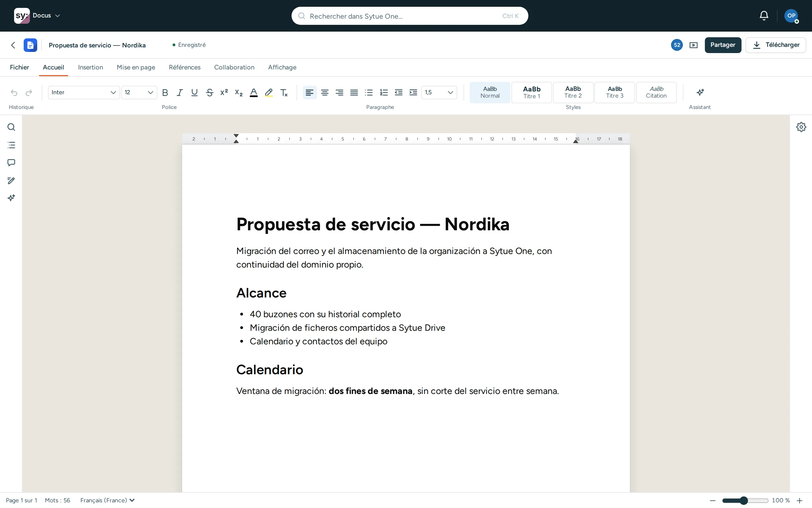Open the document outline panel

point(11,145)
